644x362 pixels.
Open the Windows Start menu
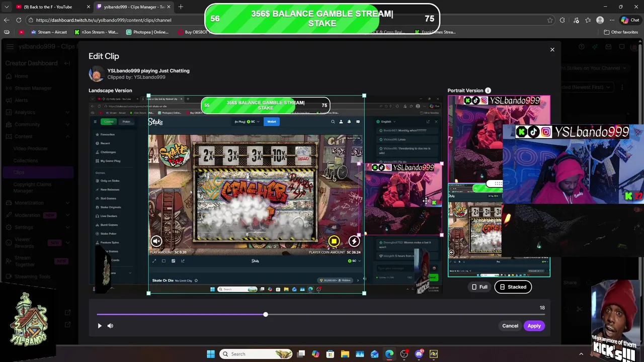211,354
